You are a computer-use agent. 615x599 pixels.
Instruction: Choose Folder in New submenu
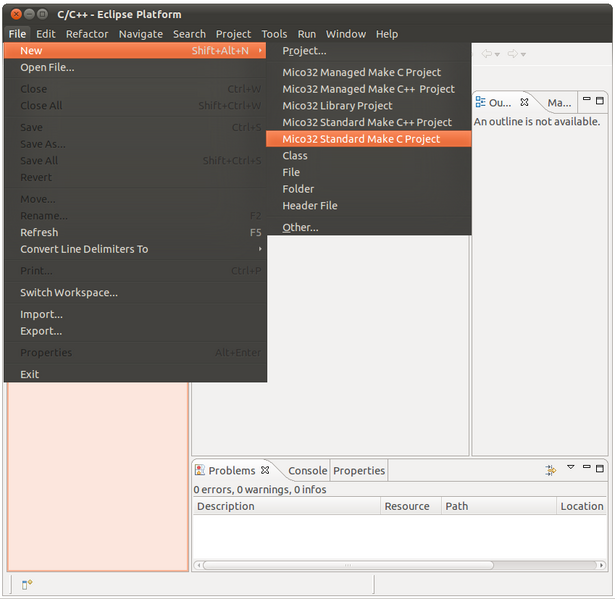(368, 189)
